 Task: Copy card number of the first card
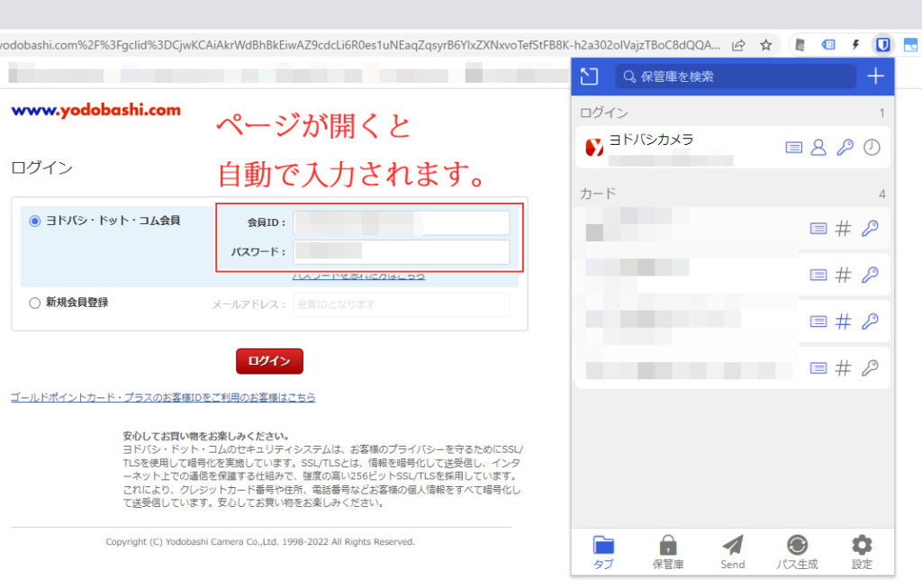pos(843,228)
